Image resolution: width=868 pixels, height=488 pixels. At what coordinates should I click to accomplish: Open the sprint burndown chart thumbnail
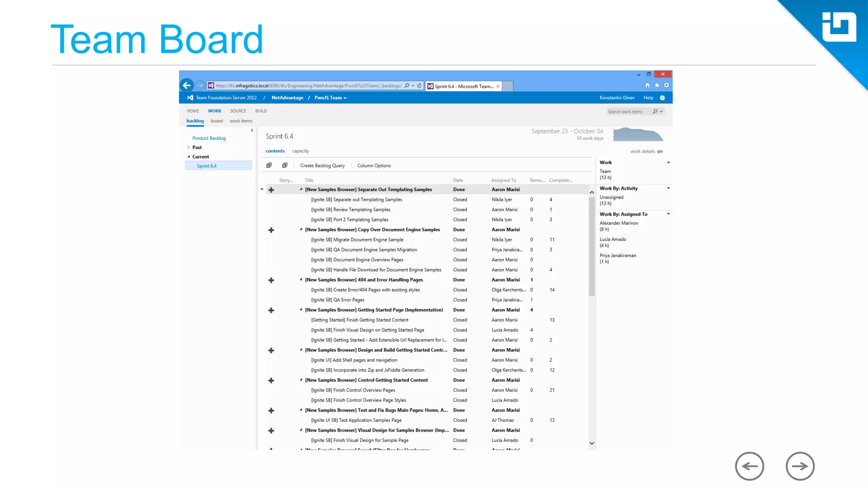click(638, 134)
